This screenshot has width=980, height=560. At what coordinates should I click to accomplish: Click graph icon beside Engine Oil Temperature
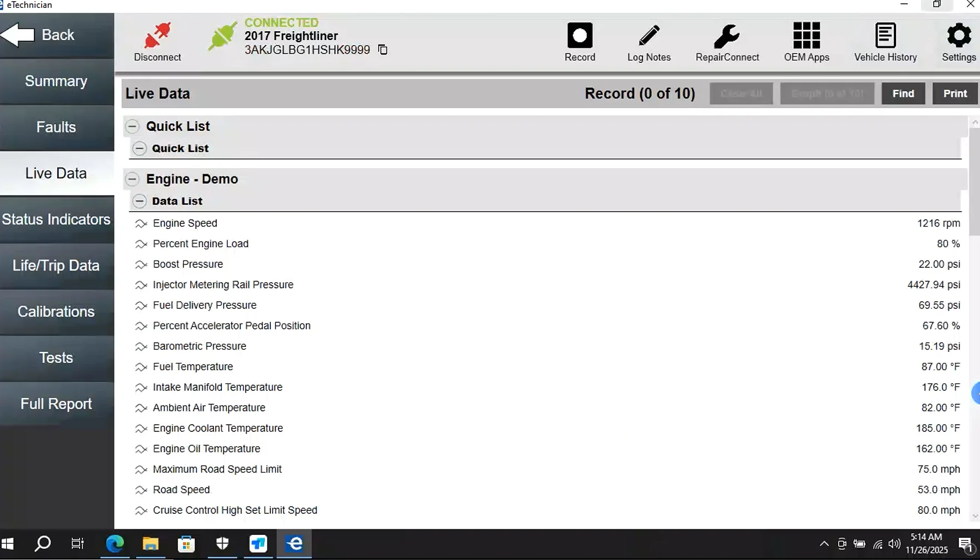[141, 449]
